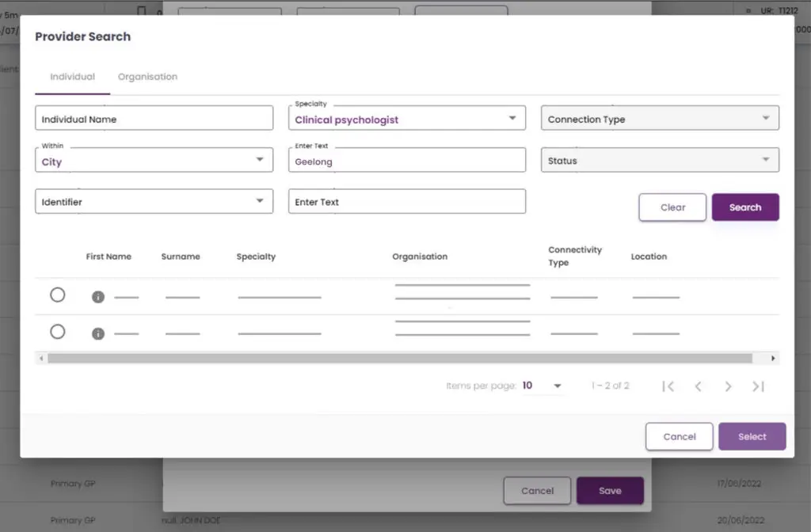This screenshot has width=811, height=532.
Task: Click info icon in second result row
Action: pos(98,333)
